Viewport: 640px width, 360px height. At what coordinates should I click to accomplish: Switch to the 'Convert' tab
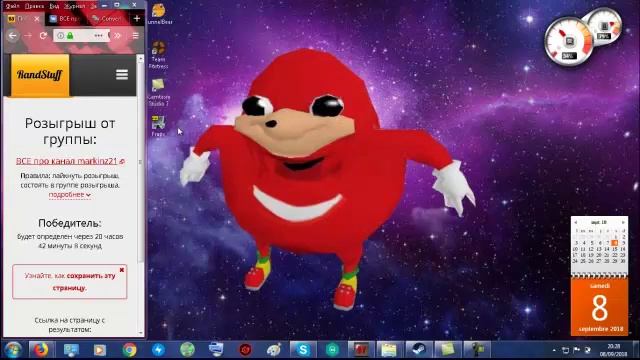(107, 19)
